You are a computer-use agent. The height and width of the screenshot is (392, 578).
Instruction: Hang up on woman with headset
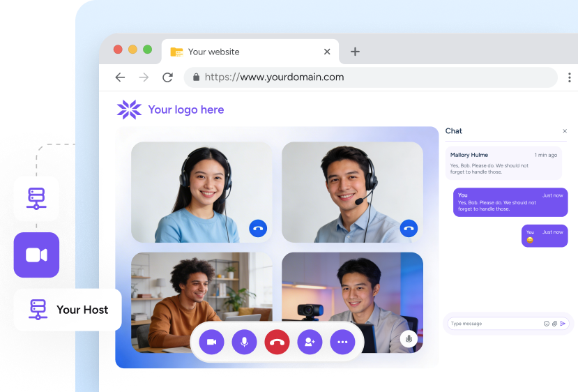(x=258, y=228)
